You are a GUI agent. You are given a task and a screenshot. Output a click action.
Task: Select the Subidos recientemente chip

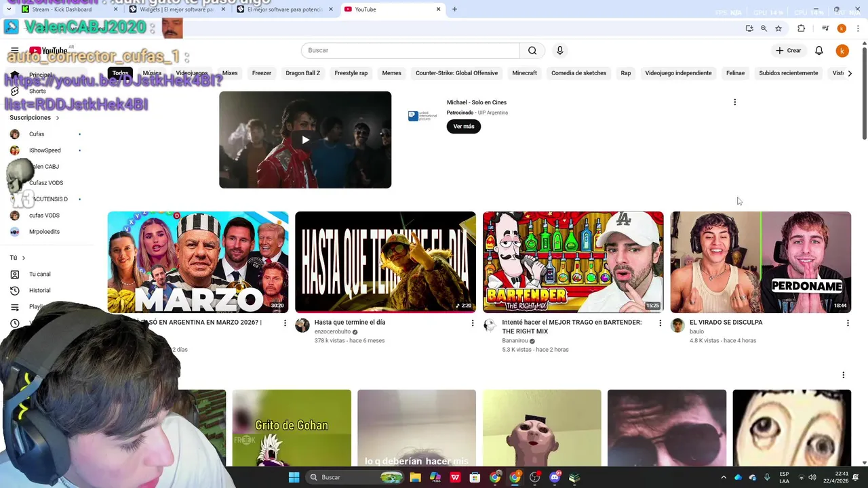click(789, 73)
